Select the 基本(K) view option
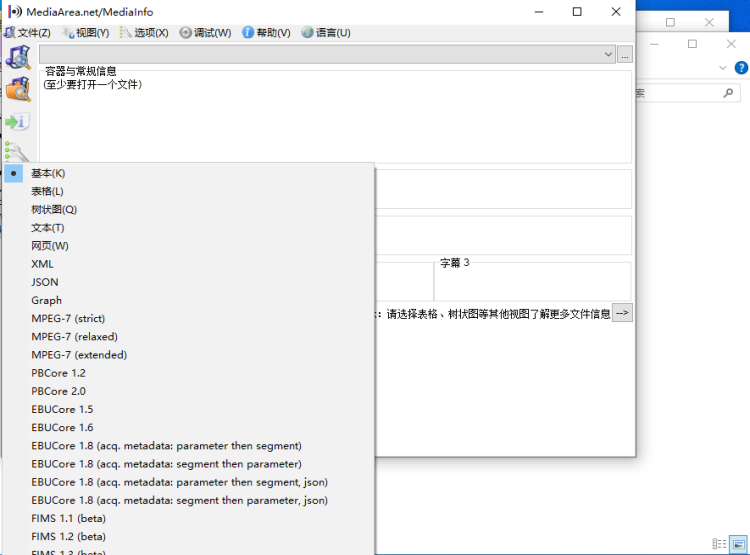The image size is (750, 555). pos(188,173)
